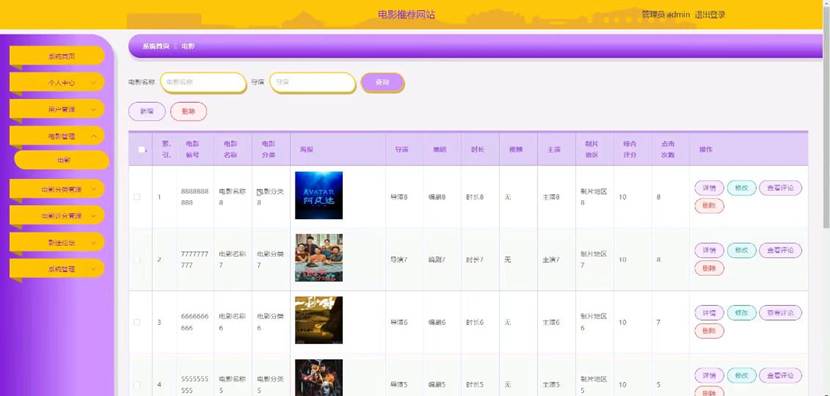Click movie number cell 8888888888
This screenshot has height=396, width=830.
194,196
